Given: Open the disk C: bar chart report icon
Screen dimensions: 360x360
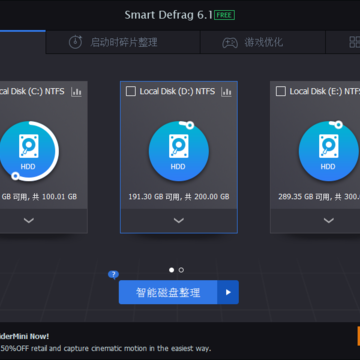Looking at the screenshot, I should point(76,92).
